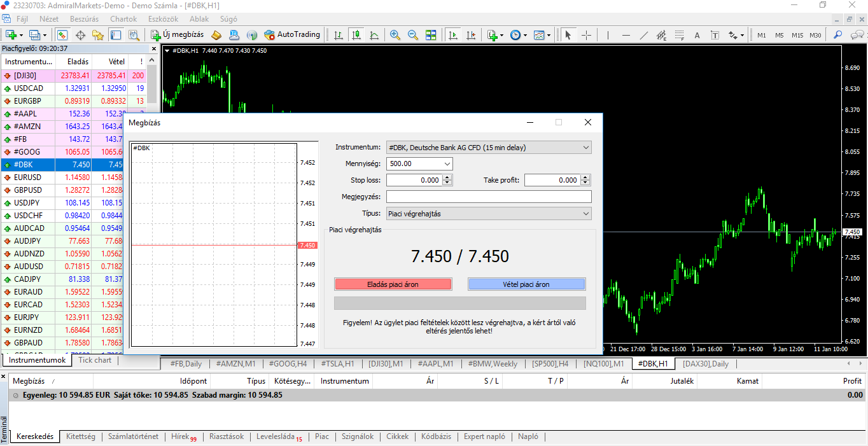868x446 pixels.
Task: Open the Data Window crosshair icon
Action: tap(81, 35)
